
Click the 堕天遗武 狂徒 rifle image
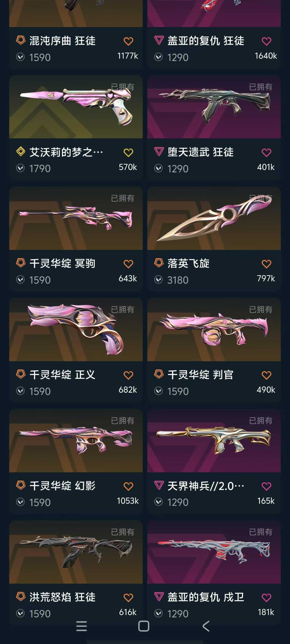point(214,107)
